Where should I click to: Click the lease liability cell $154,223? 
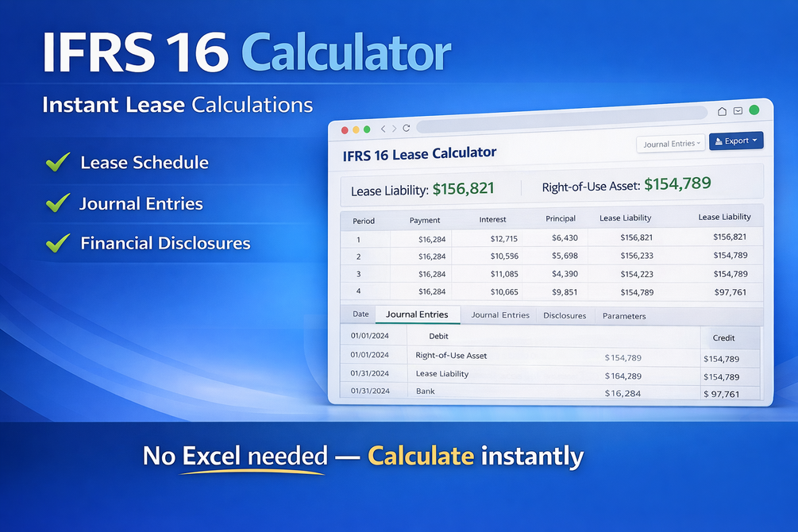coord(637,275)
